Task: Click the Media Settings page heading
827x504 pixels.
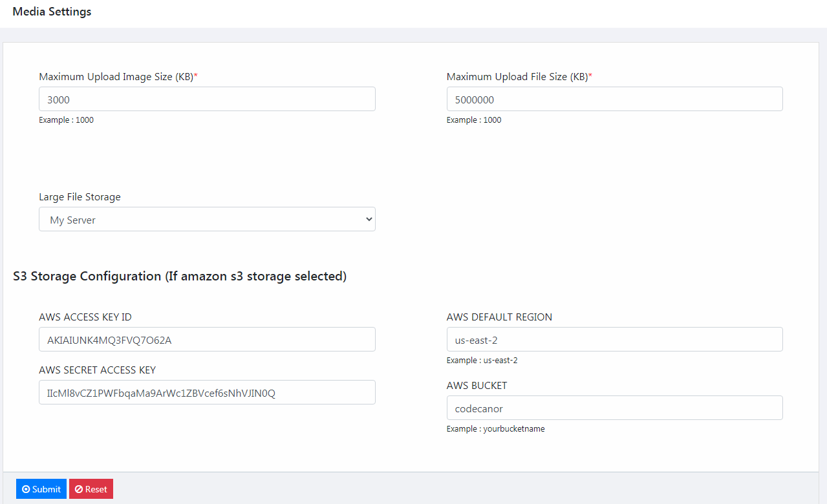Action: (52, 12)
